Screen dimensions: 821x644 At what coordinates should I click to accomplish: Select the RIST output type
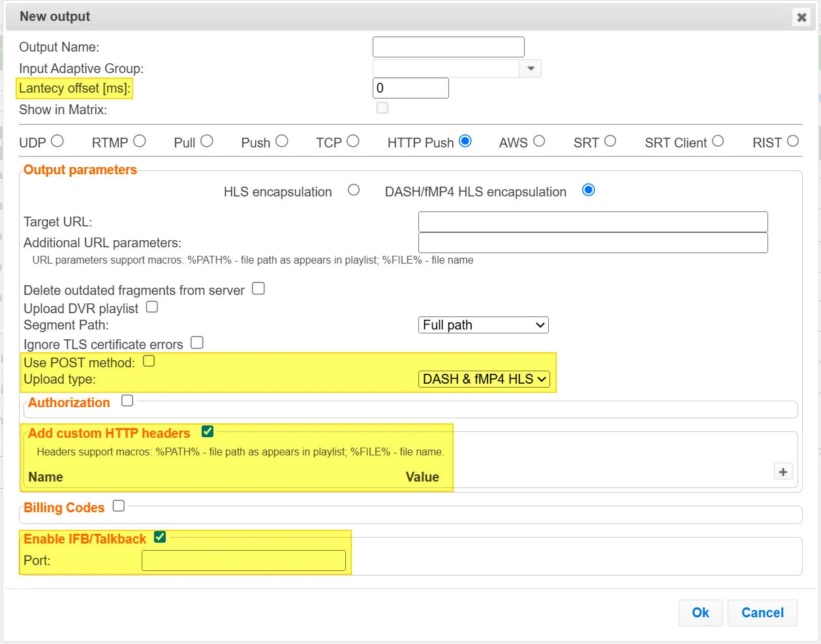pyautogui.click(x=793, y=141)
